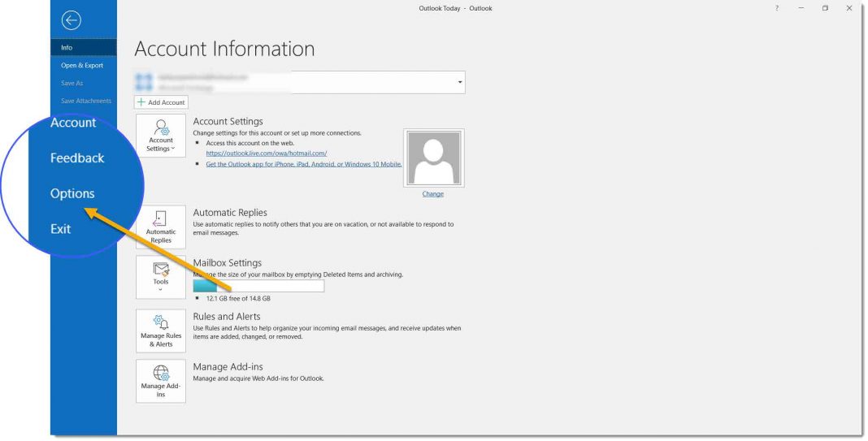
Task: Select Open & Export in sidebar
Action: [x=82, y=65]
